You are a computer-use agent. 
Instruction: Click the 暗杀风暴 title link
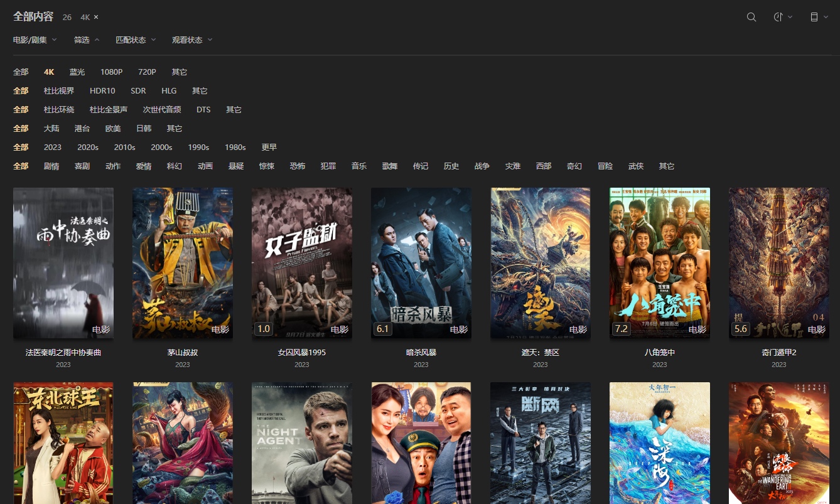coord(421,353)
